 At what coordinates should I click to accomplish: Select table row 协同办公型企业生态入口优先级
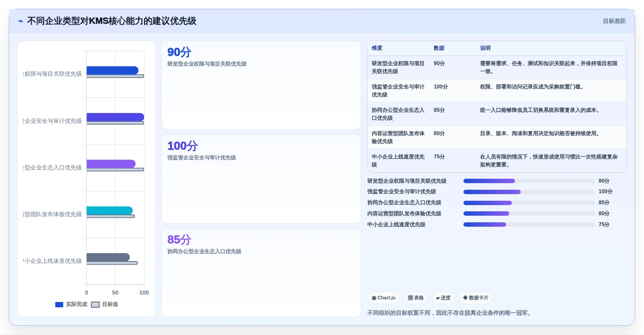(497, 114)
